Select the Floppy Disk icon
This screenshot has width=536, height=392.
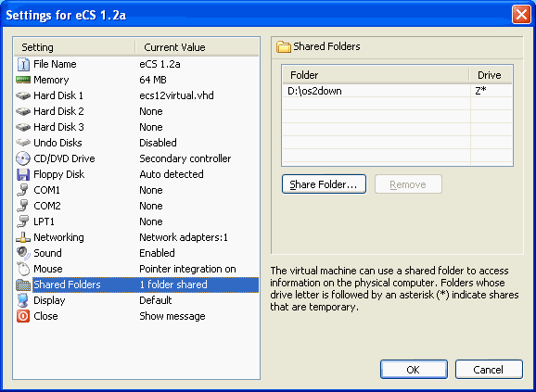click(23, 174)
